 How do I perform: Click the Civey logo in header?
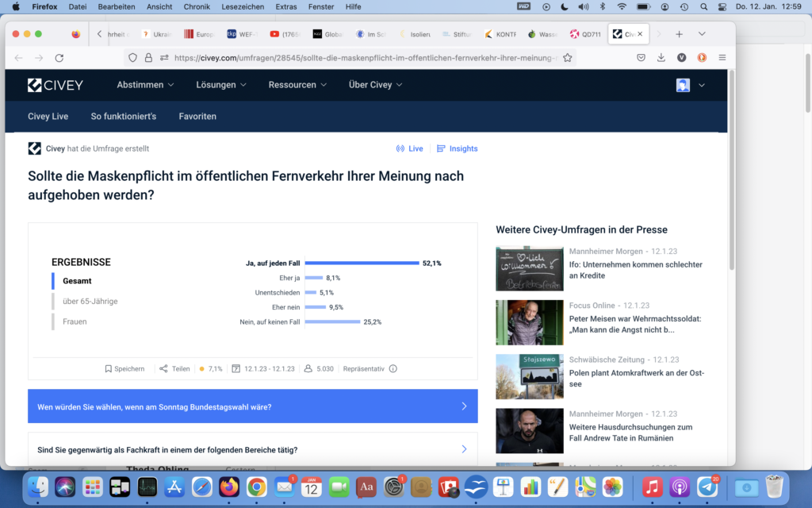[x=56, y=85]
